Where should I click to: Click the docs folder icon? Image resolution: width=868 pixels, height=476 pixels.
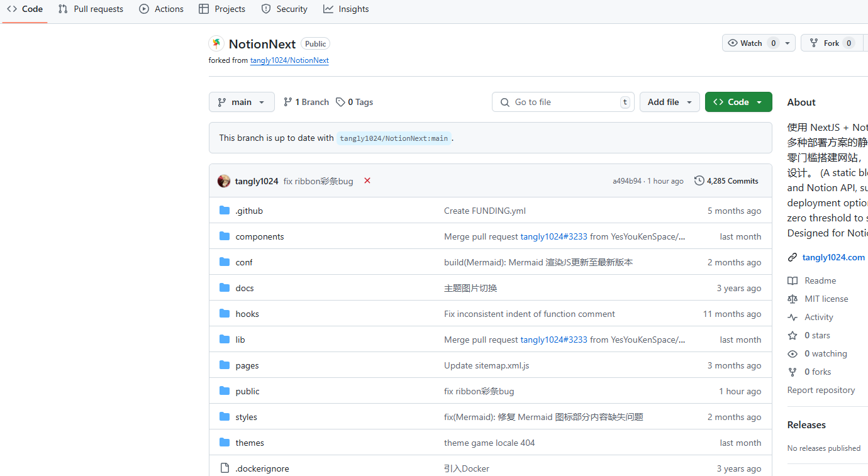225,288
